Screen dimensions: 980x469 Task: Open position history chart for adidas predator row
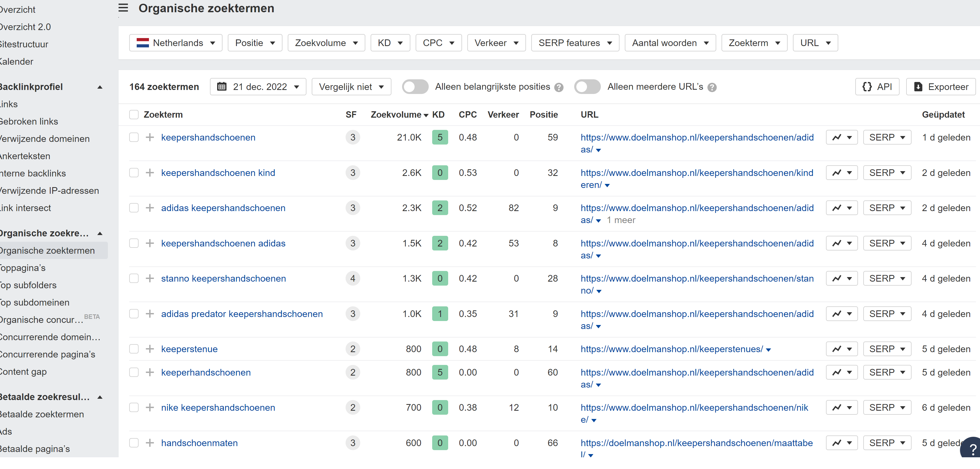pos(841,314)
